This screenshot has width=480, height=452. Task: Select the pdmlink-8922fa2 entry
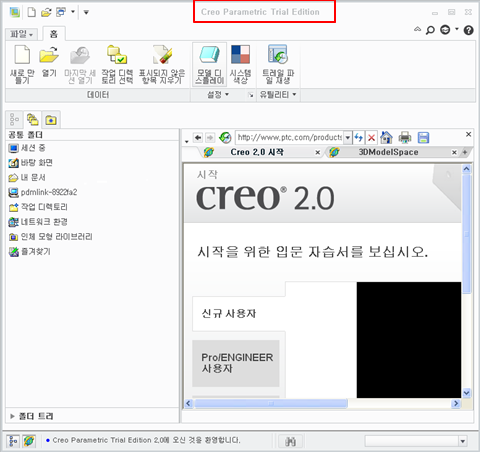coord(43,192)
